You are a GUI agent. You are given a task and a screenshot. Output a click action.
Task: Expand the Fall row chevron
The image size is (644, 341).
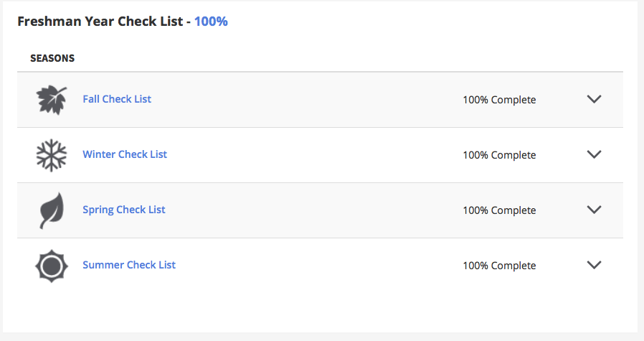click(594, 99)
